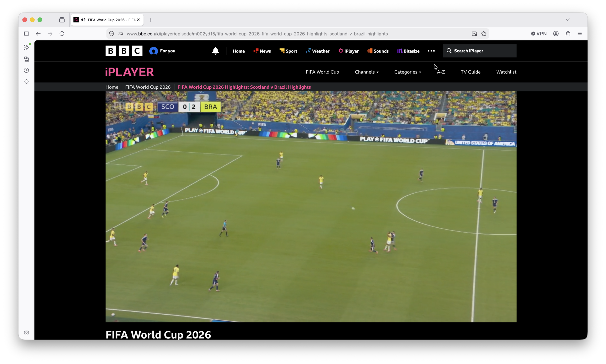Open the browser hamburger menu
Screen dimensions: 606x364
pyautogui.click(x=579, y=34)
